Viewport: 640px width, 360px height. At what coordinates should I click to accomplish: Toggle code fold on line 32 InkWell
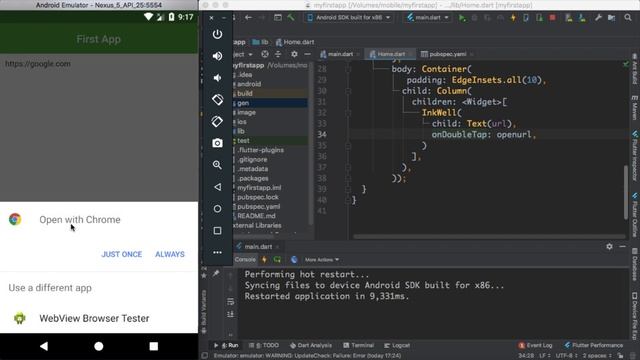click(x=348, y=113)
